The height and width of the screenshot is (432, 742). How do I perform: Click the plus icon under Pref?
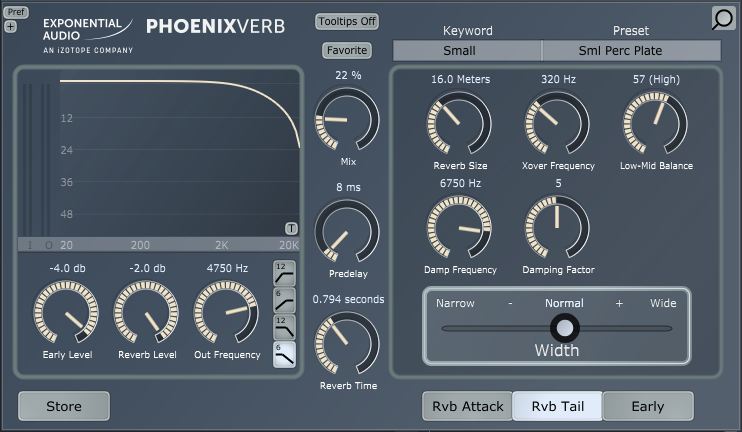[x=10, y=26]
